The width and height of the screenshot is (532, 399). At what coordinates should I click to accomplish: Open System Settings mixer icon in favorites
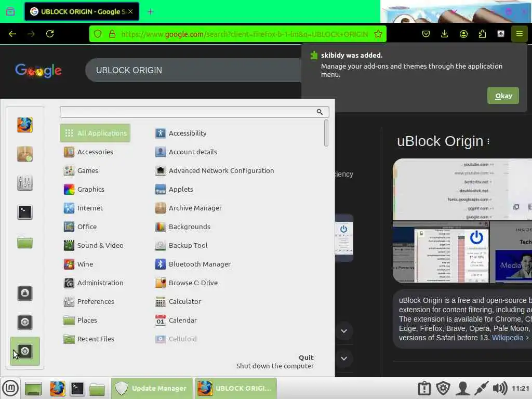pos(25,183)
